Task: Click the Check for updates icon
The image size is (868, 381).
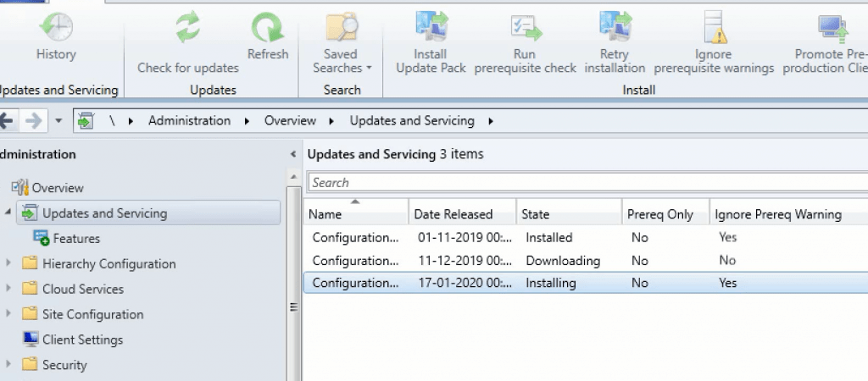Action: (x=187, y=28)
